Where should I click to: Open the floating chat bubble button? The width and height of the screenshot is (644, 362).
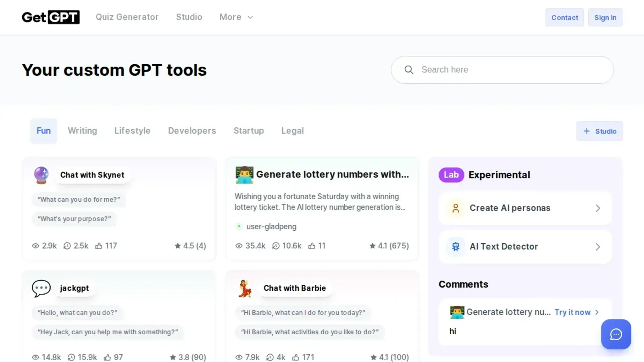coord(616,334)
